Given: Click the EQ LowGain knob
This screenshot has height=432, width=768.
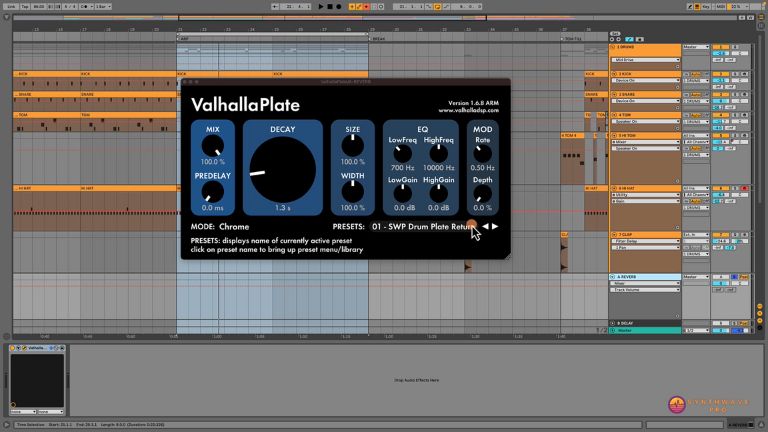Looking at the screenshot, I should pos(403,194).
